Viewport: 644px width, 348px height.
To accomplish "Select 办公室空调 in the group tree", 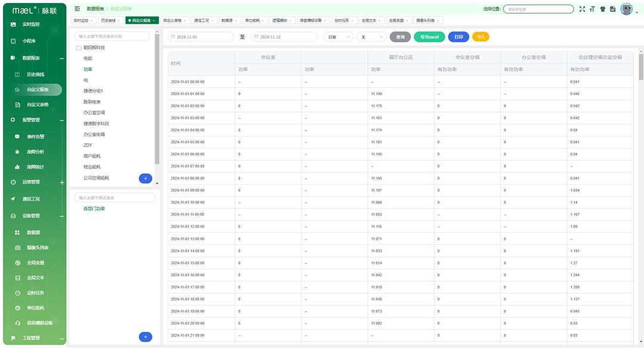I will (94, 113).
